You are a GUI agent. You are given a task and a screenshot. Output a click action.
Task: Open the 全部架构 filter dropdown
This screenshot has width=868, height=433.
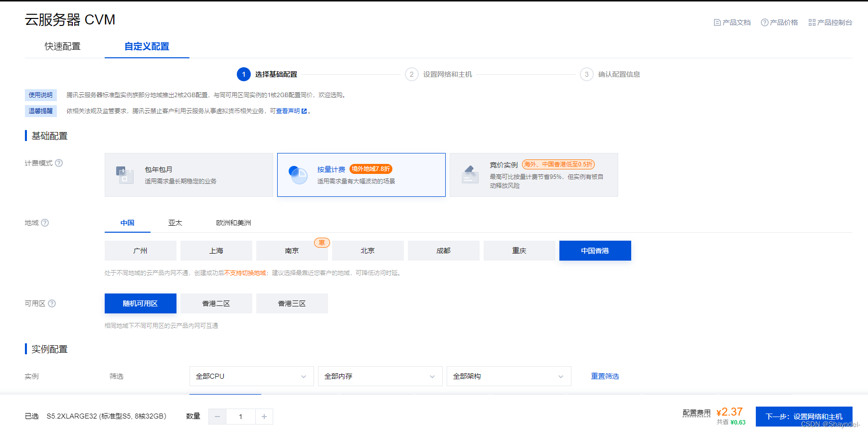point(509,376)
